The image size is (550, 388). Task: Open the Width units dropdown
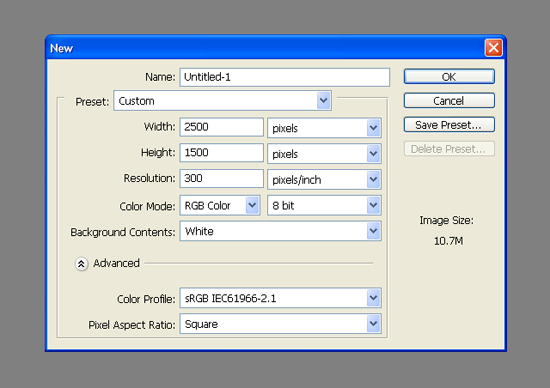tap(324, 128)
